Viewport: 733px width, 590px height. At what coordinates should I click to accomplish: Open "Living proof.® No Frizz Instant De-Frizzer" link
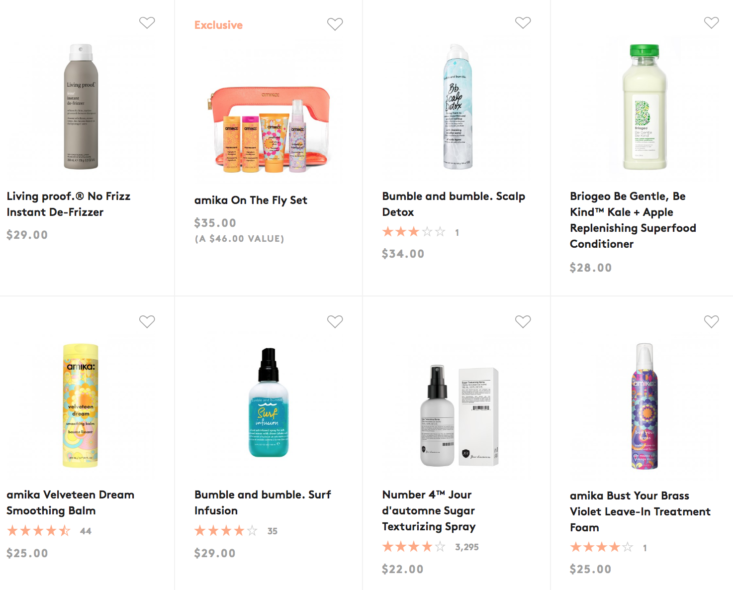point(69,204)
